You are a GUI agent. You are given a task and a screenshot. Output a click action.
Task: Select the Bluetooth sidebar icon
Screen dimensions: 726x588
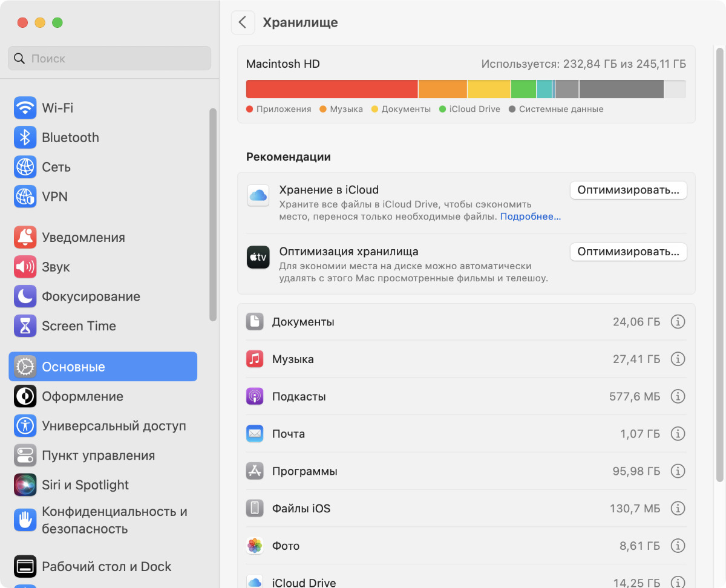coord(25,138)
